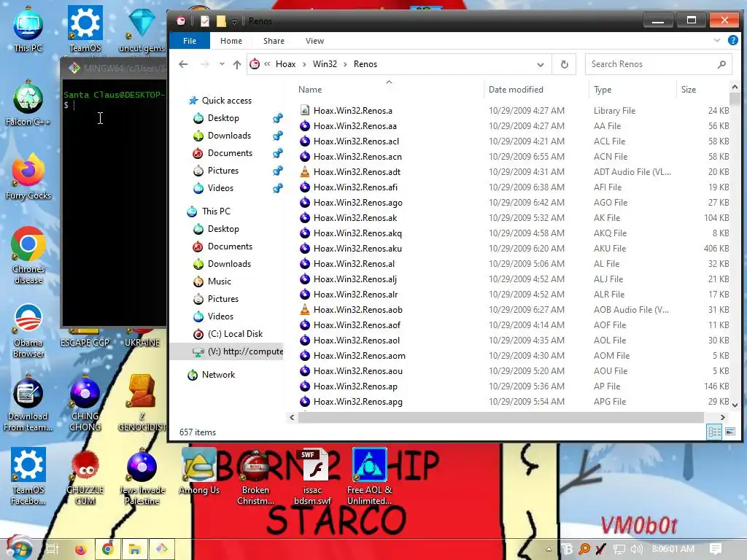Open TeamOS Facebo... desktop shortcut

pyautogui.click(x=28, y=477)
